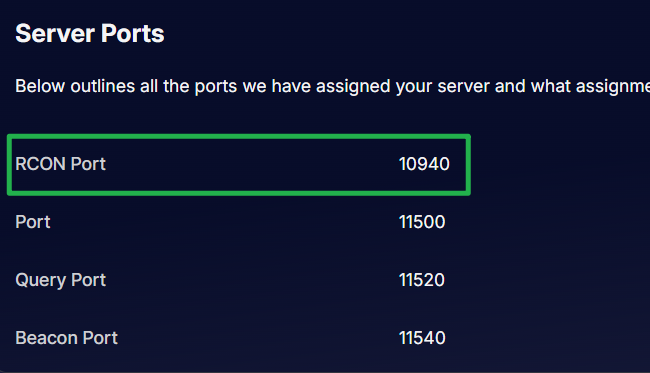Viewport: 650px width, 373px height.
Task: Click the Beacon Port label
Action: pos(66,338)
